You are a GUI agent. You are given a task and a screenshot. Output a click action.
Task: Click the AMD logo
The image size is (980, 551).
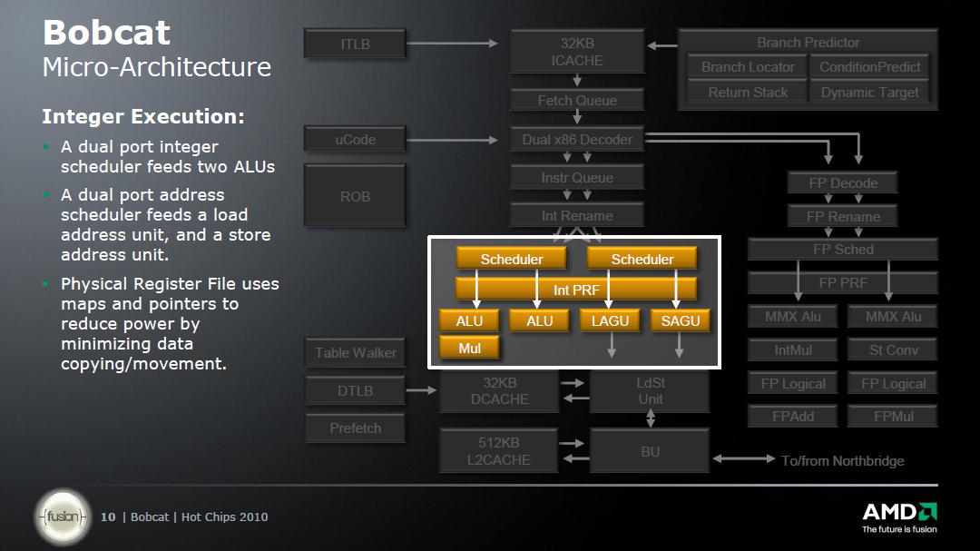pyautogui.click(x=898, y=515)
